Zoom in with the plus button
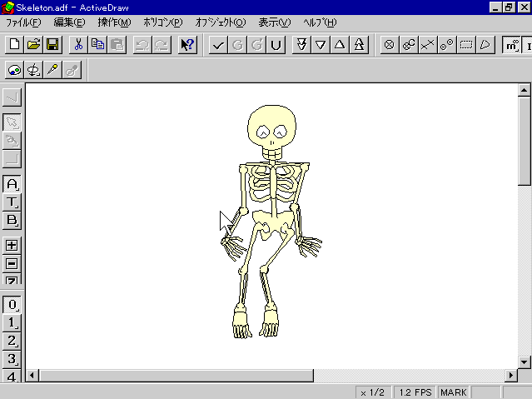The width and height of the screenshot is (532, 399). pos(12,245)
